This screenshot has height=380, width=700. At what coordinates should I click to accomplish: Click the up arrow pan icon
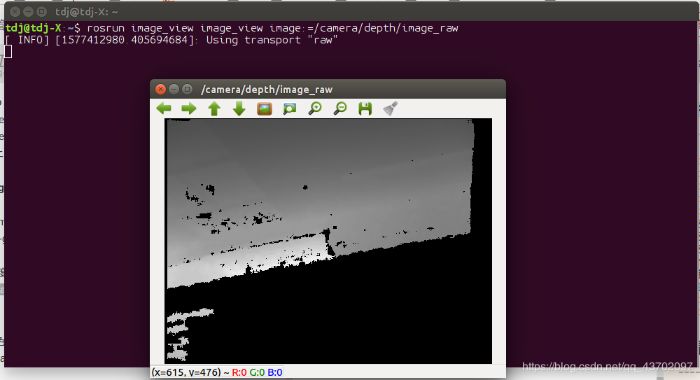point(214,109)
